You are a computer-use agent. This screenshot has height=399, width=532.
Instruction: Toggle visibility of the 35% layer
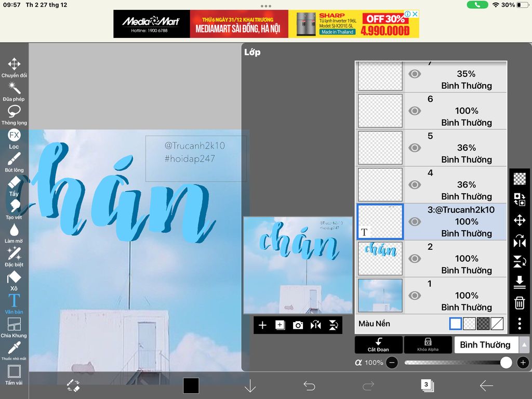pyautogui.click(x=414, y=74)
